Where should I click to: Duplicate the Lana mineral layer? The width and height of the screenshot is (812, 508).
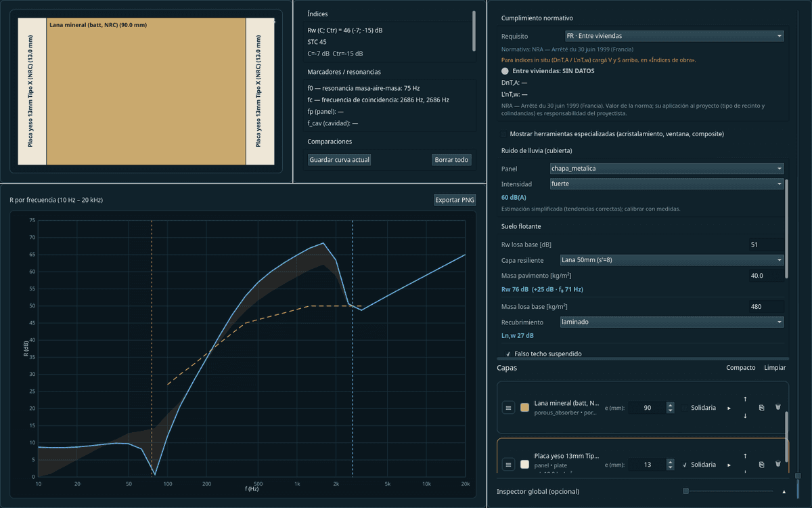point(761,408)
